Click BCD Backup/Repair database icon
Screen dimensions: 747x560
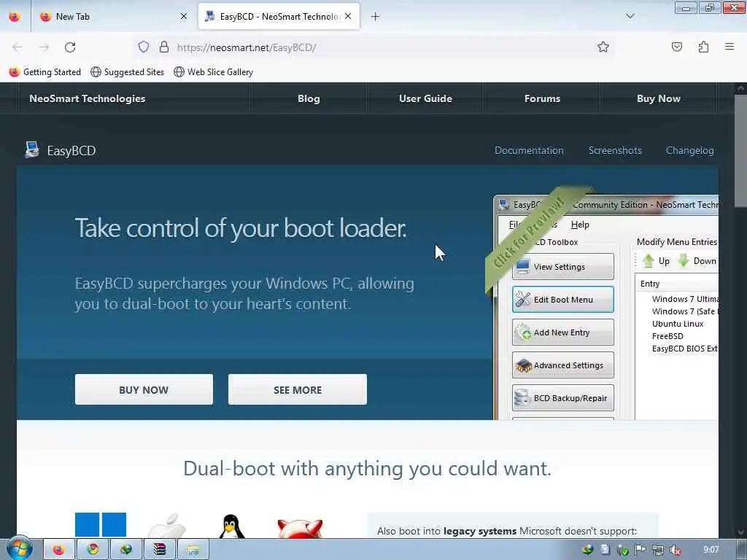(522, 398)
